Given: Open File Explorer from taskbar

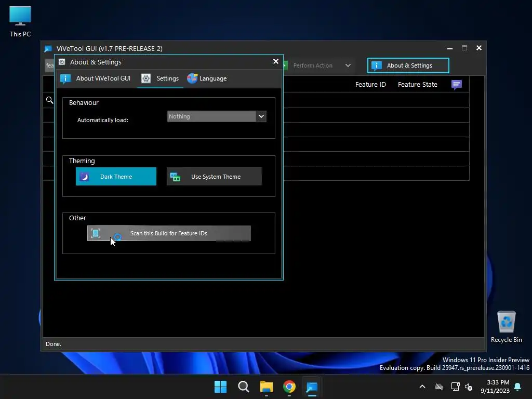Looking at the screenshot, I should [267, 387].
